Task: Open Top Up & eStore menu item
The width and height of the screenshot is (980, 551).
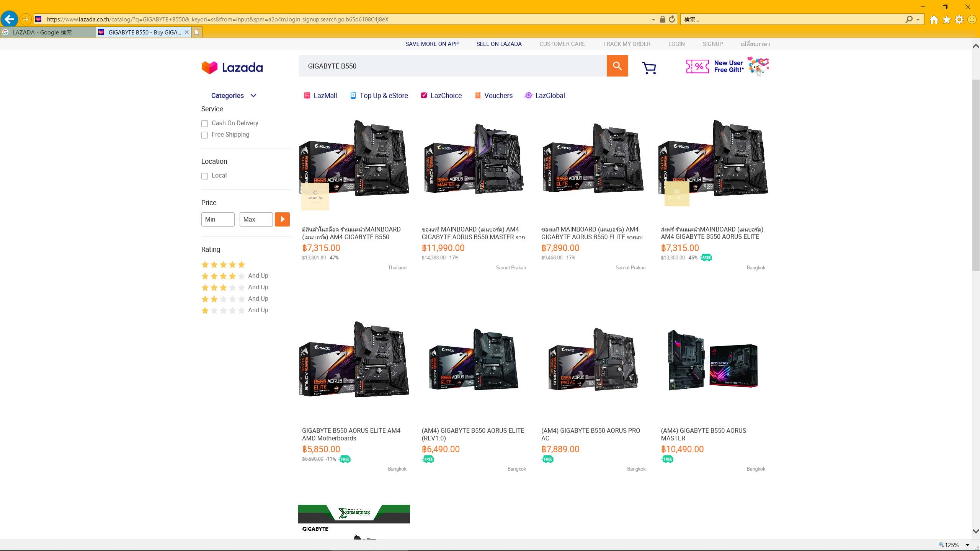Action: (x=379, y=96)
